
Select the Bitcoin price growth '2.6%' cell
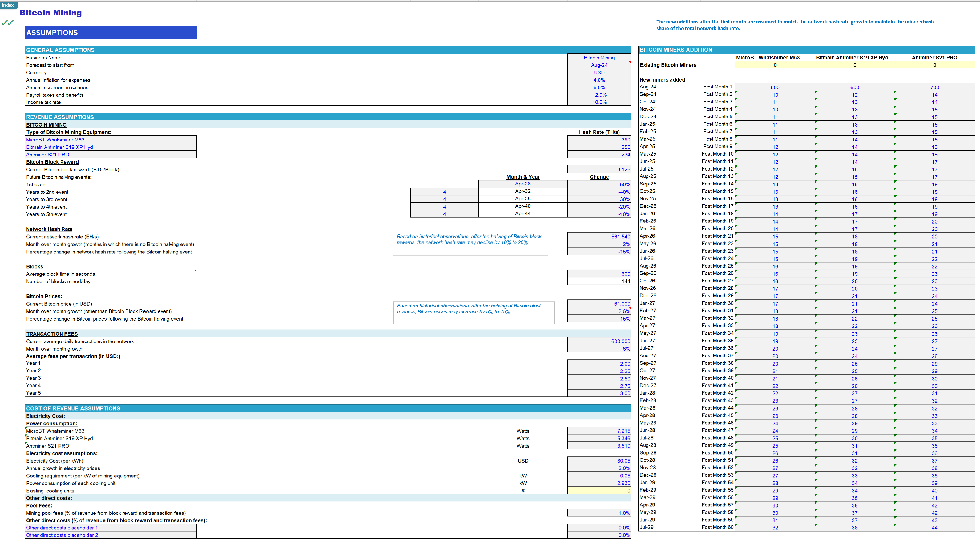click(x=599, y=311)
